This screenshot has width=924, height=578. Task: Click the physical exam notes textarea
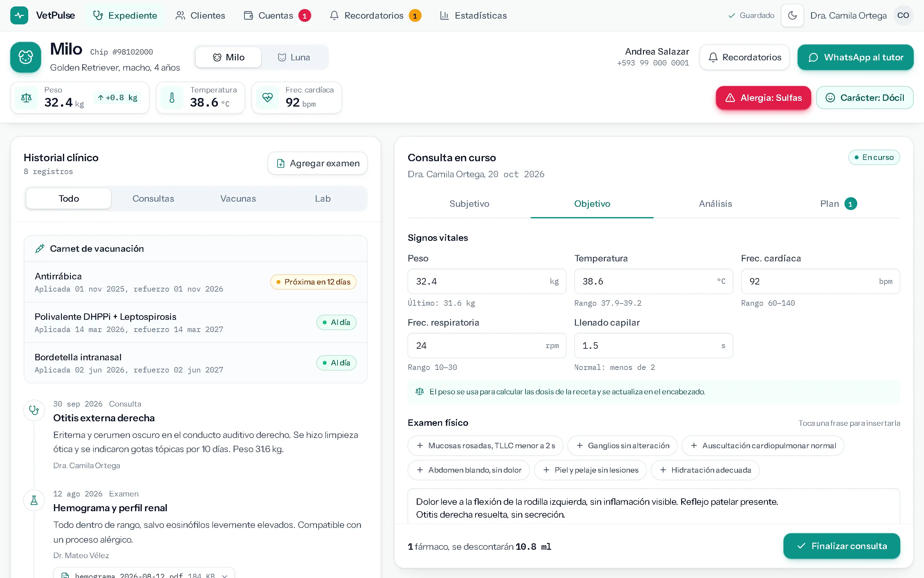tap(654, 506)
